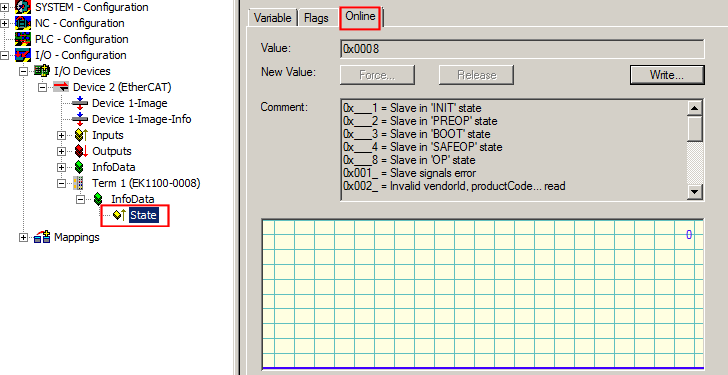728x375 pixels.
Task: Click the Comment scrollbar thumb
Action: pyautogui.click(x=695, y=129)
